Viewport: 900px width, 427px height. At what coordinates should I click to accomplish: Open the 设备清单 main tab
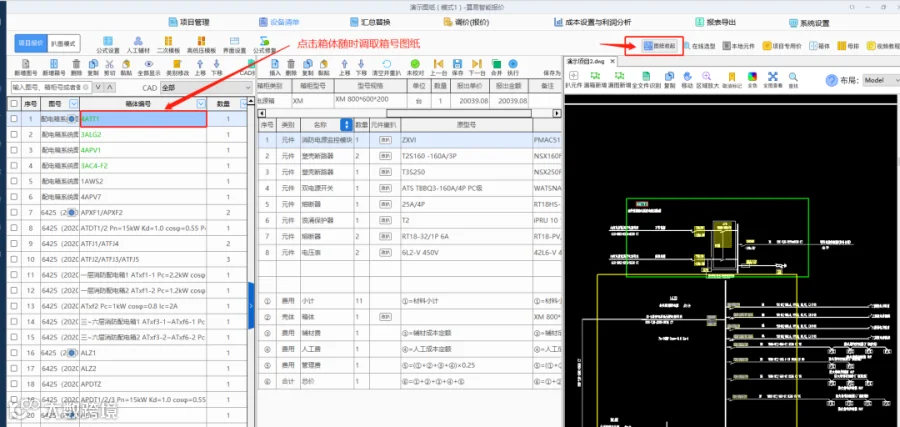tap(278, 22)
